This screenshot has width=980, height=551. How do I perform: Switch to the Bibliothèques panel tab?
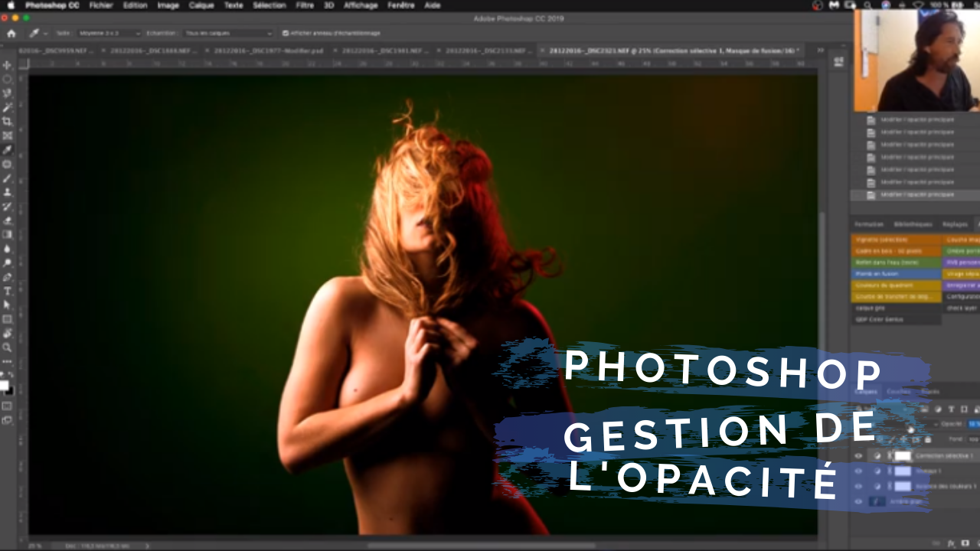[x=913, y=224]
